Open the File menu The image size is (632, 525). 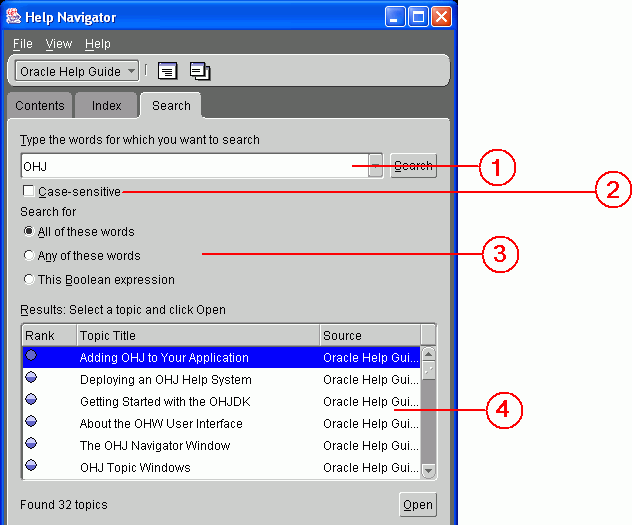23,44
